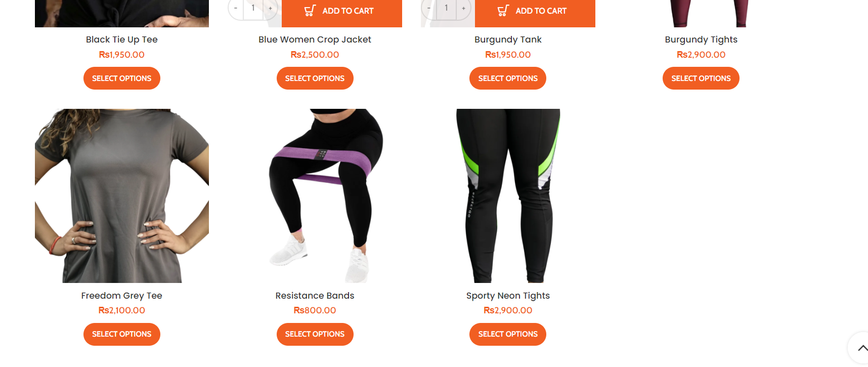Click the Black Tie Up Tee title
This screenshot has width=868, height=367.
(x=122, y=39)
